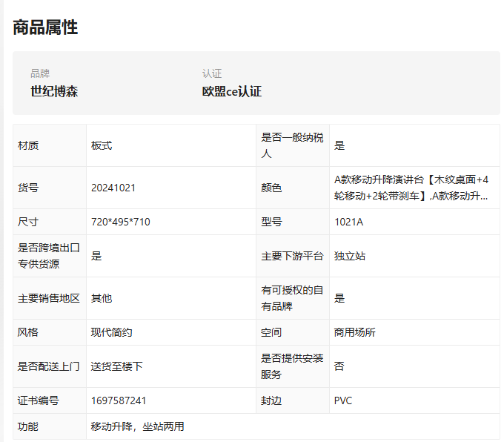
Task: Click the 商品属性 heading
Action: (x=45, y=27)
